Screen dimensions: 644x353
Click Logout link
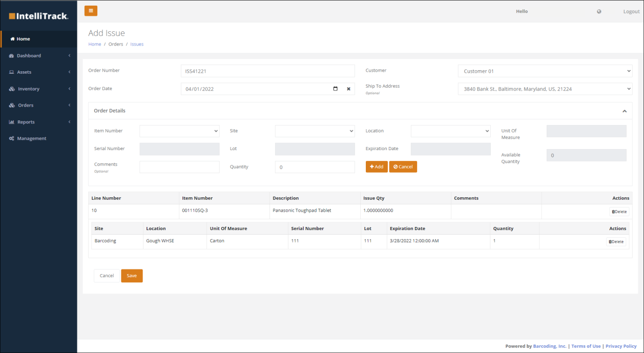[631, 11]
